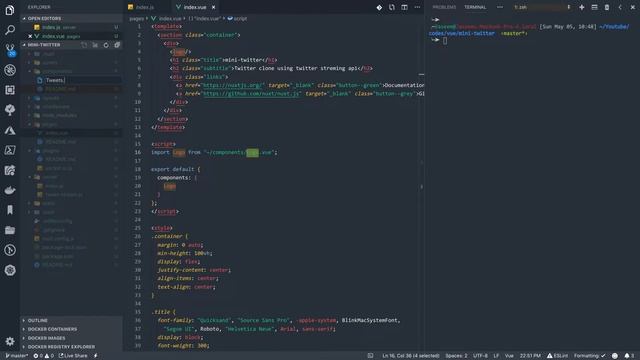Refresh the MINI-TWITTER explorer

(x=106, y=45)
